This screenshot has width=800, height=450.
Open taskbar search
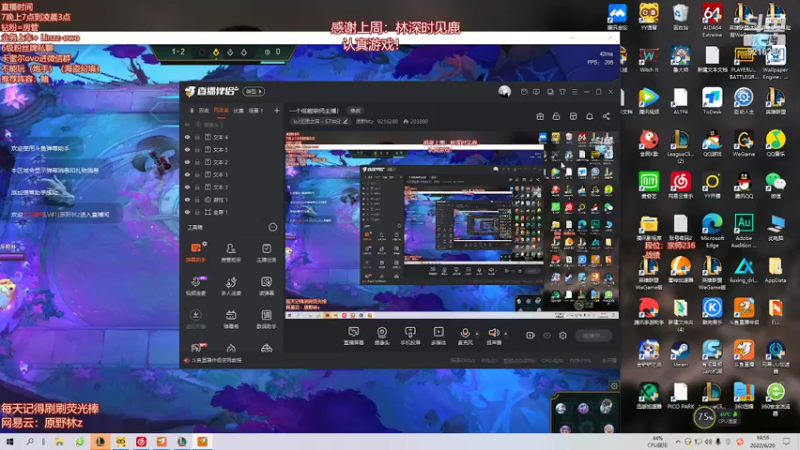pos(30,442)
